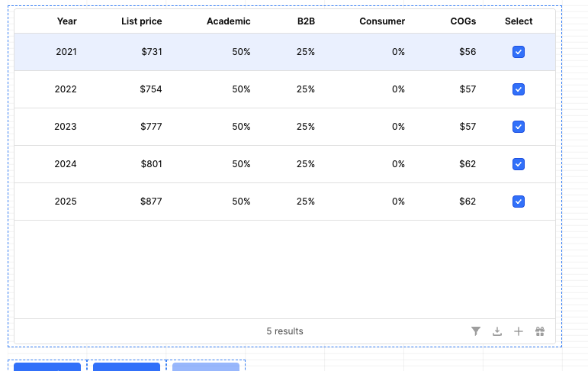Click the faded light-blue button below table
The height and width of the screenshot is (371, 588).
(206, 367)
